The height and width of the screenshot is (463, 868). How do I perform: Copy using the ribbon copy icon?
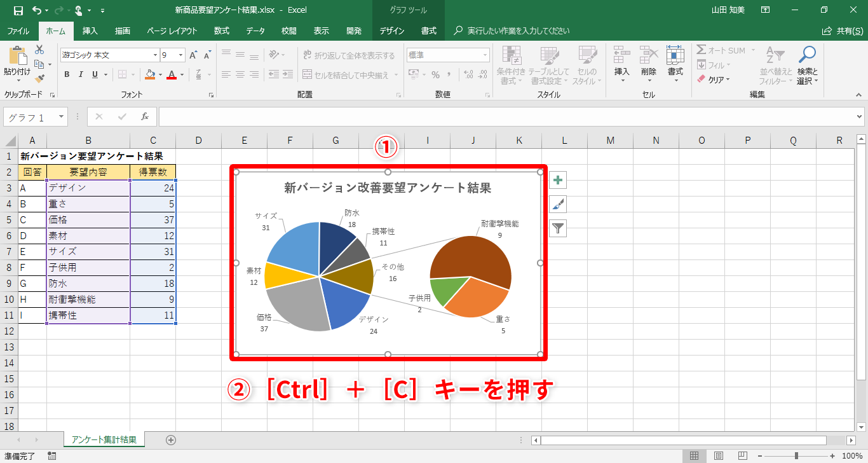coord(39,64)
